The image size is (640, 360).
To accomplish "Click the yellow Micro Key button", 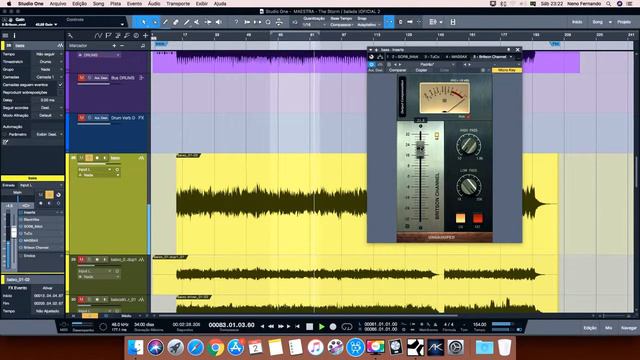I will [507, 70].
